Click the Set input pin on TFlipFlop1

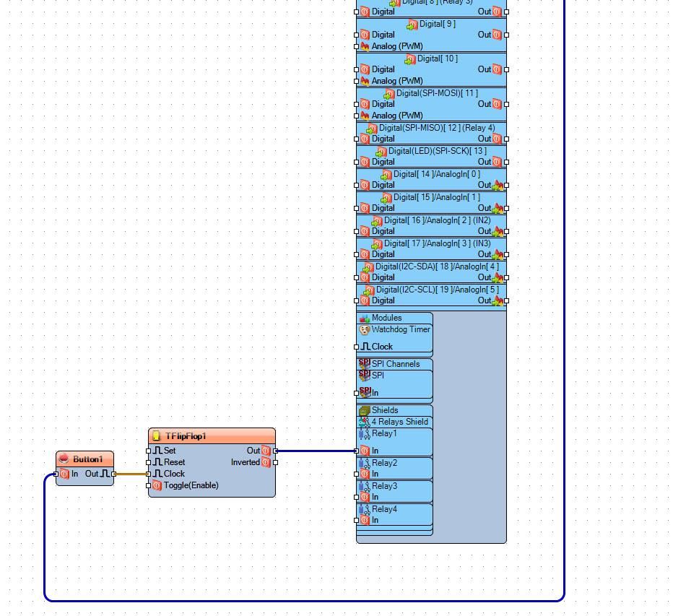149,451
